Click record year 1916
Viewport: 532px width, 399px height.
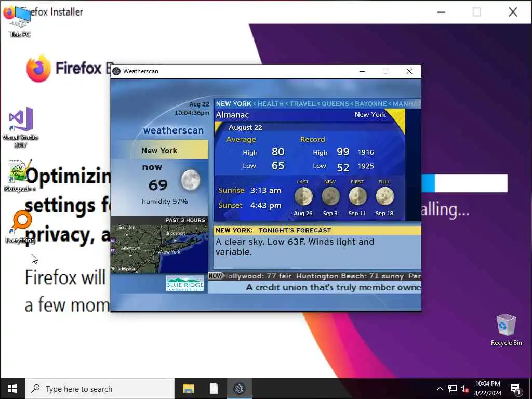click(x=366, y=152)
